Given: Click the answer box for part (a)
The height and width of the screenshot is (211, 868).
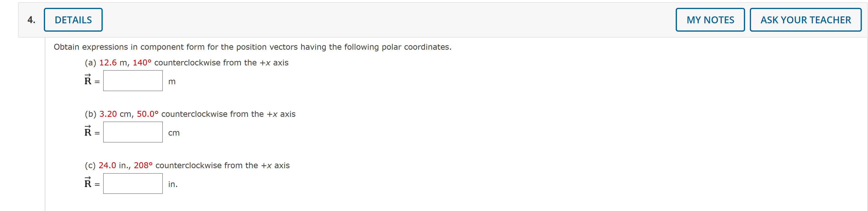Looking at the screenshot, I should click(133, 81).
